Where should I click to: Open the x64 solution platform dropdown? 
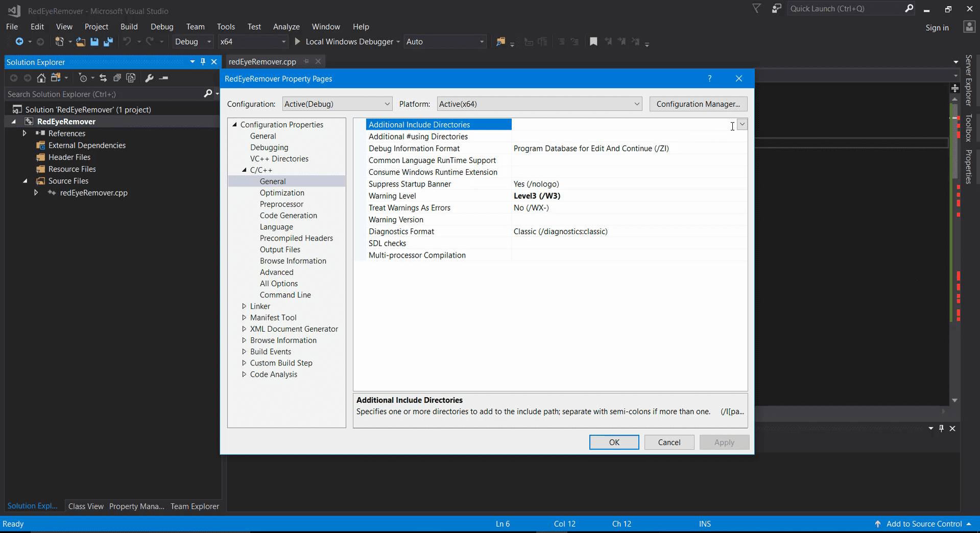pos(253,41)
